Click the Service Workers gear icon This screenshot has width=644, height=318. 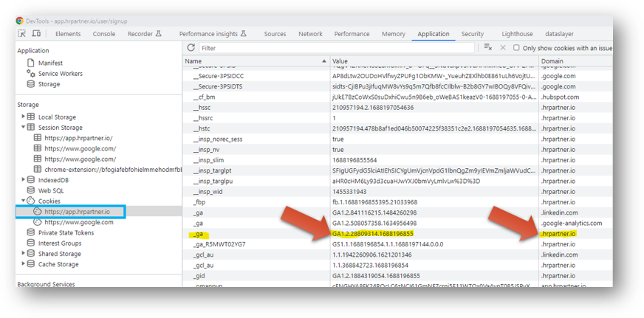coord(30,74)
